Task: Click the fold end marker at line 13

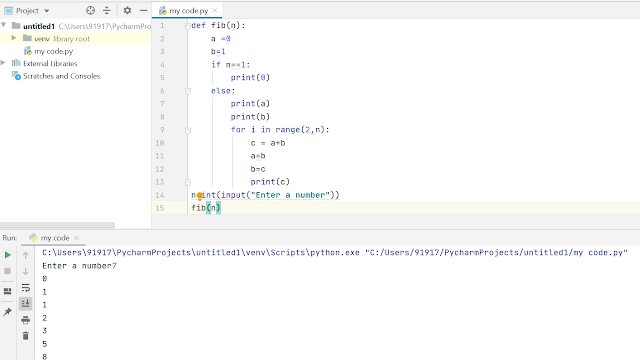Action: pyautogui.click(x=188, y=182)
